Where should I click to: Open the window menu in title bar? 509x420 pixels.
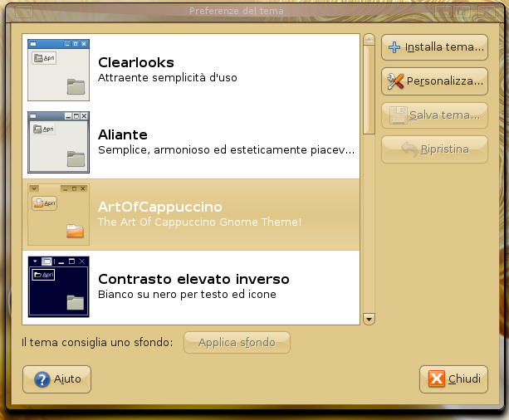coord(24,12)
